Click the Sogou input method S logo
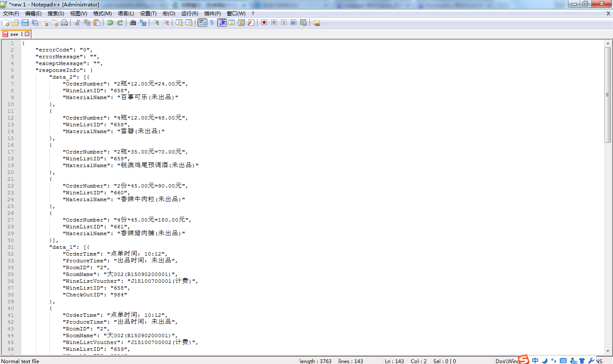 [524, 359]
